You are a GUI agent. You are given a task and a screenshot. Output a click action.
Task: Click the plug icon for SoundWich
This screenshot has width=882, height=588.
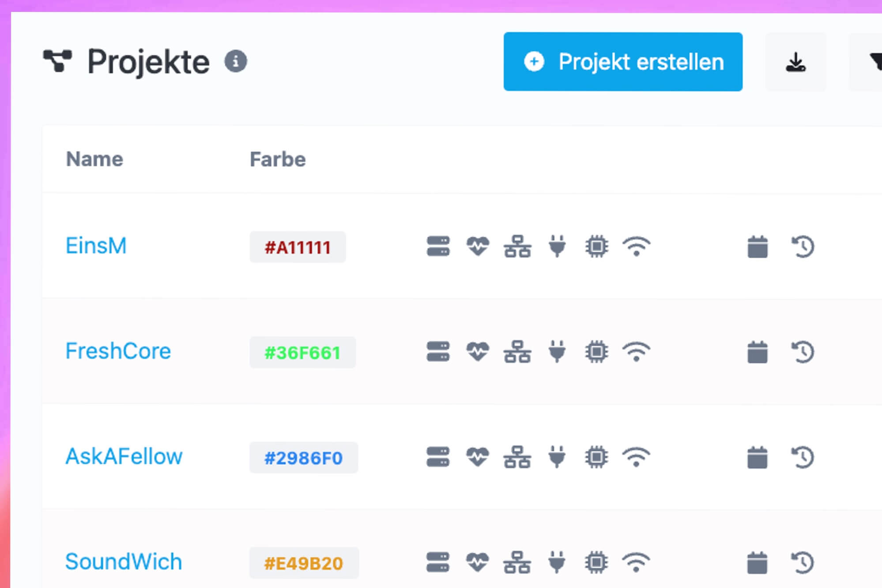pos(557,562)
